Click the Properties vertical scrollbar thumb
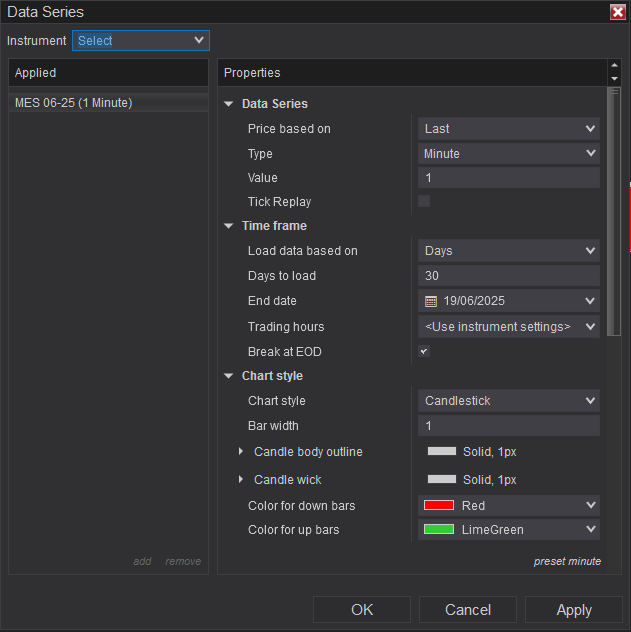This screenshot has width=631, height=632. coord(614,212)
